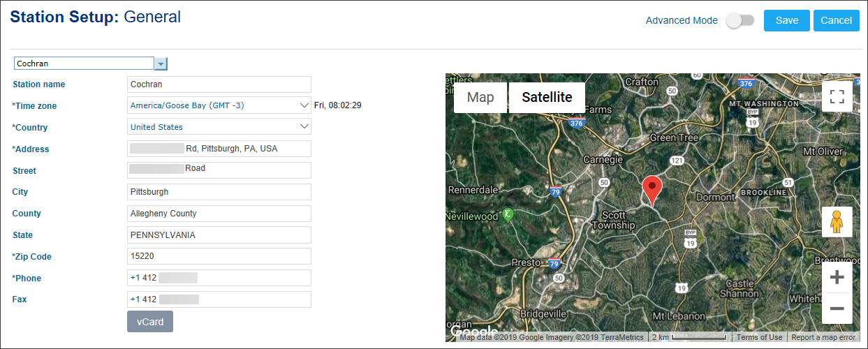Image resolution: width=868 pixels, height=349 pixels.
Task: Toggle the map fullscreen view icon
Action: point(837,96)
